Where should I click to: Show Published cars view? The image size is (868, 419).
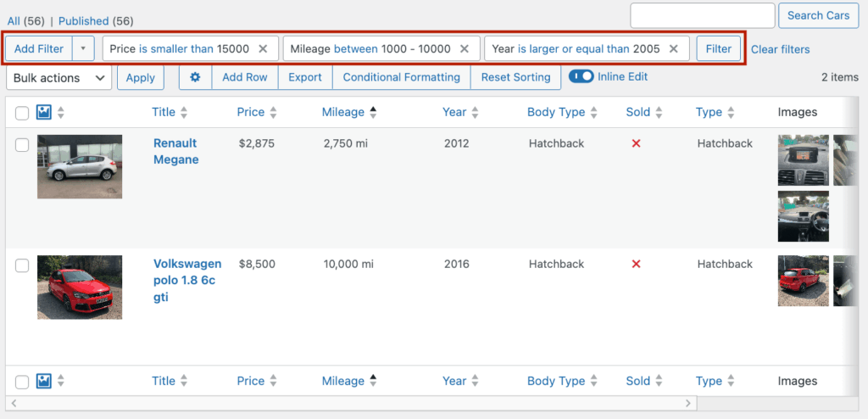[x=83, y=20]
